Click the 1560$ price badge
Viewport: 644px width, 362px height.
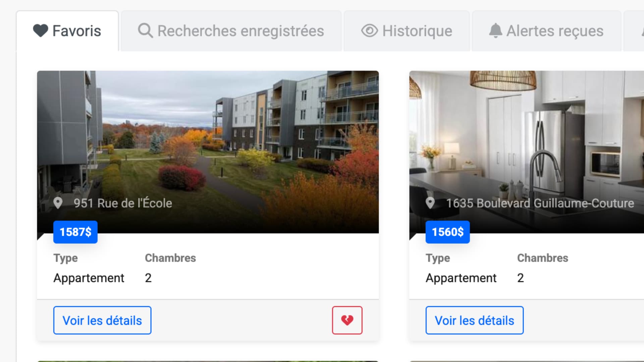pos(448,232)
